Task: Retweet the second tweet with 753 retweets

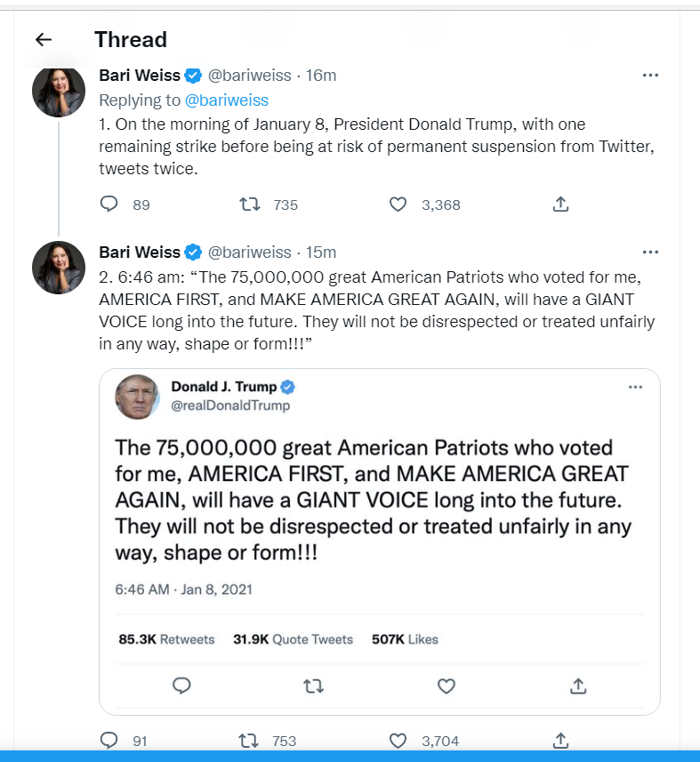Action: [x=251, y=740]
